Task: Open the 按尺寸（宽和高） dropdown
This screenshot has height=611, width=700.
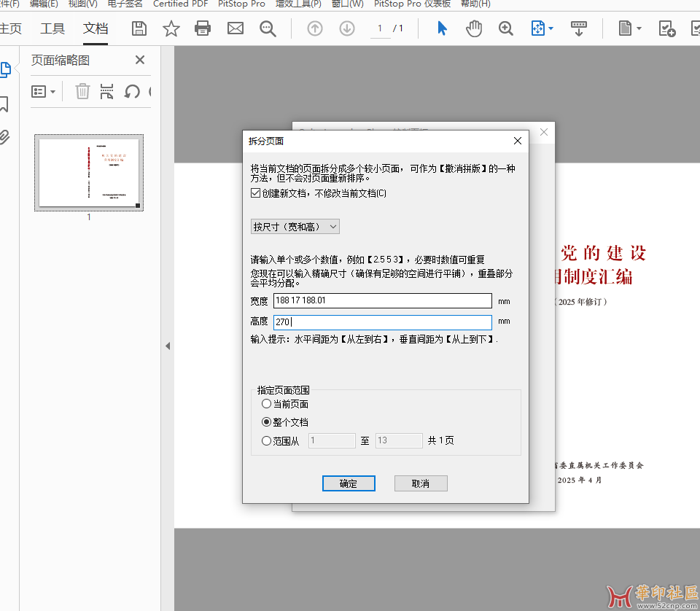Action: [x=295, y=227]
